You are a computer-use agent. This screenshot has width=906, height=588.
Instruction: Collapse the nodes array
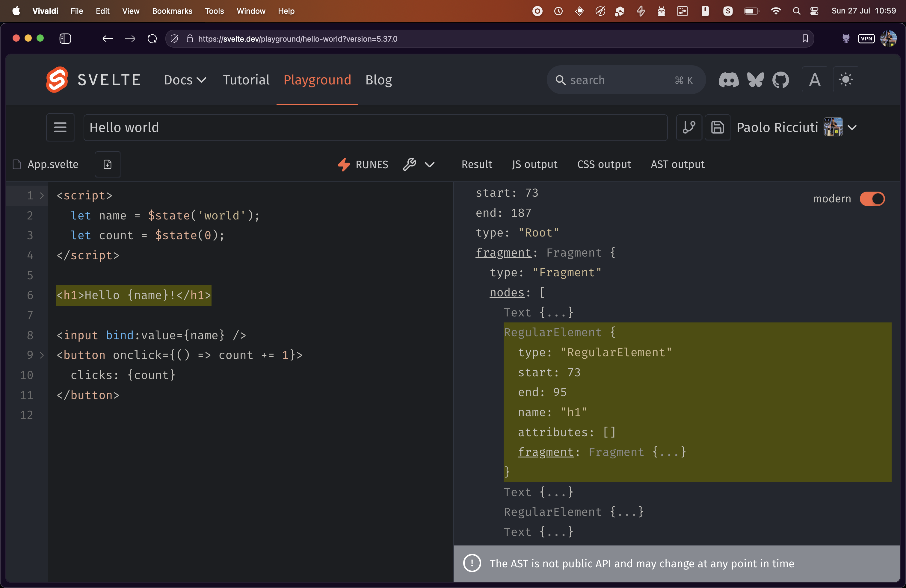(x=507, y=293)
